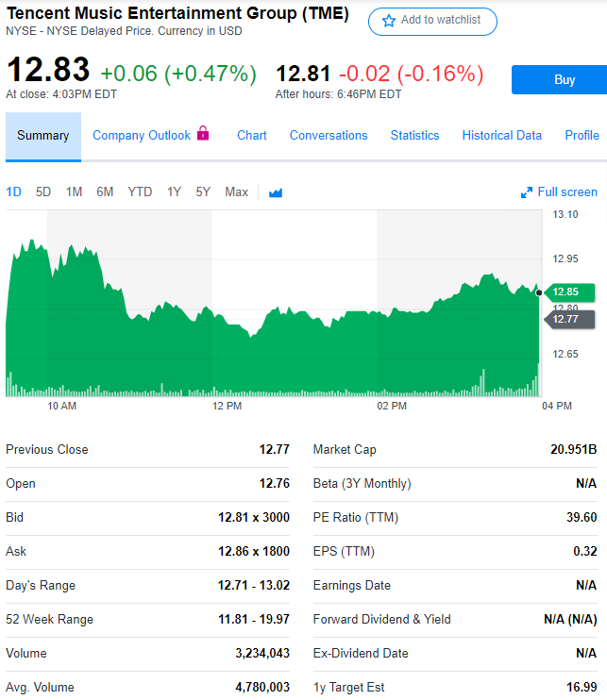Click inside the green price chart area
The image size is (607, 700).
pos(283,349)
